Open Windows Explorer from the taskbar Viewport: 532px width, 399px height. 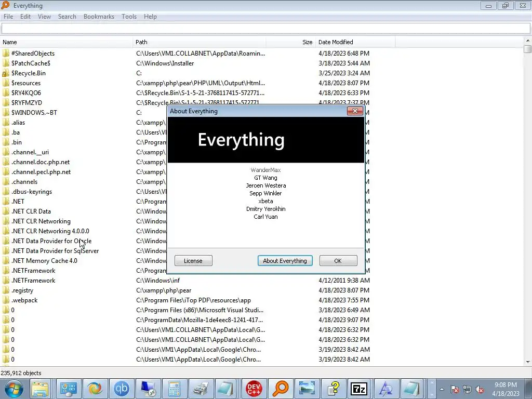click(40, 389)
